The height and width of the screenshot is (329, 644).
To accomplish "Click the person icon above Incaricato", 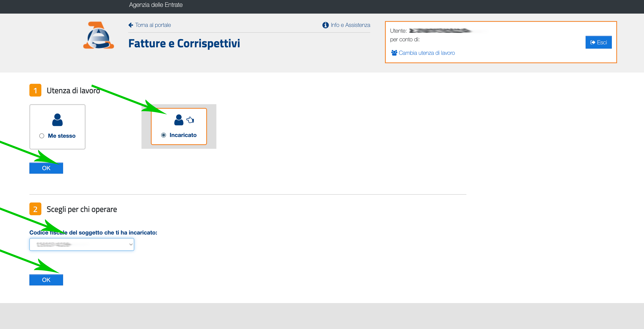I will pos(179,120).
